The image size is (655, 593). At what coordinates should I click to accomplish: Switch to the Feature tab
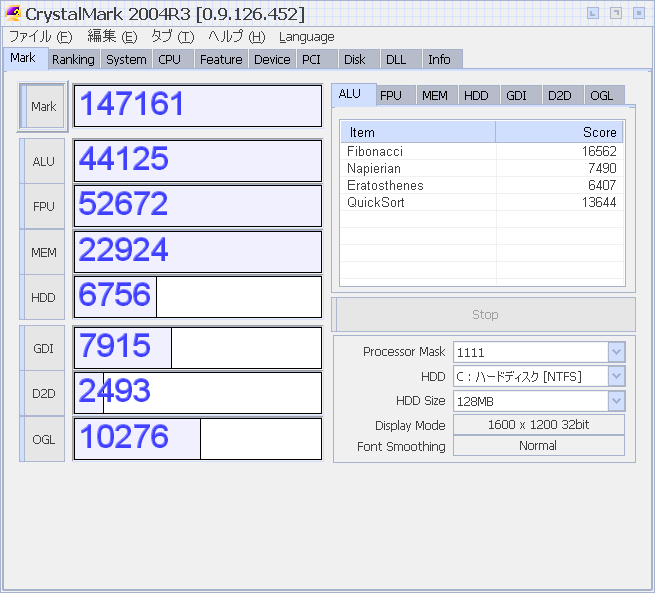point(221,59)
